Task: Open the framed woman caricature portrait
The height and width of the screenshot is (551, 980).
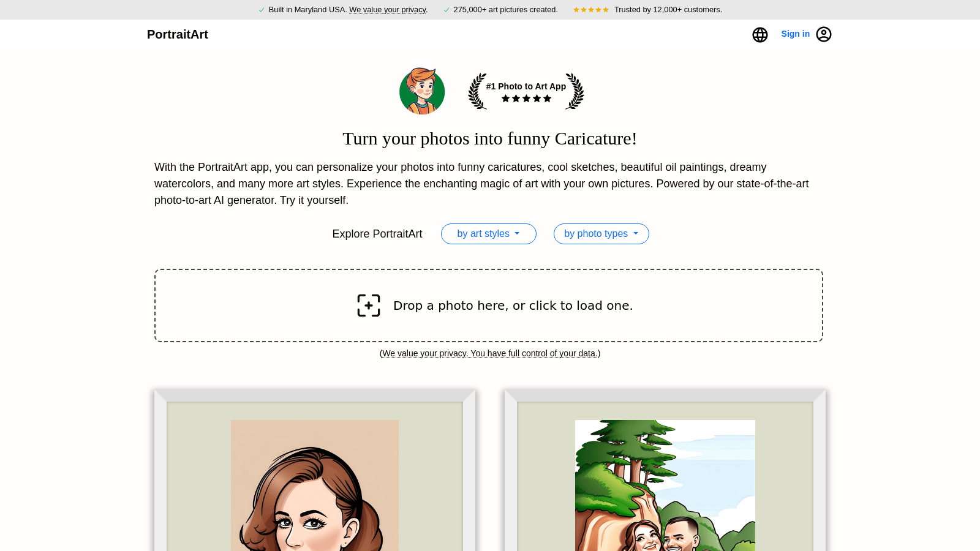Action: point(315,470)
